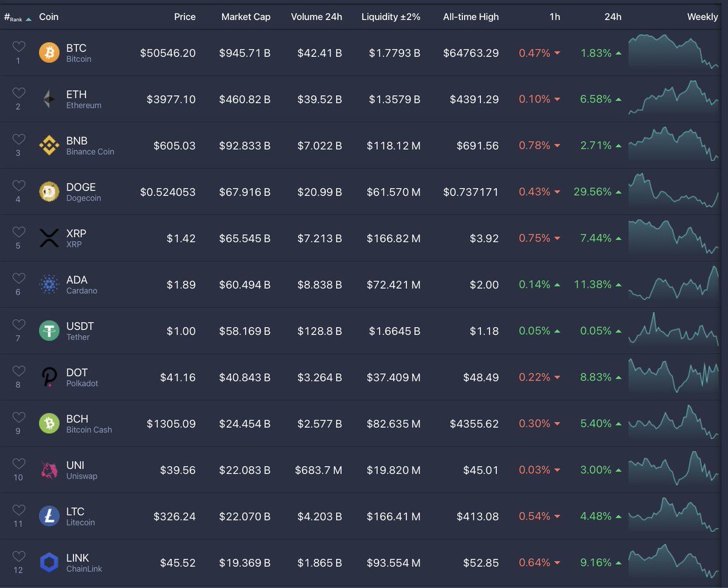
Task: Click the XRP black X logo
Action: tap(49, 238)
